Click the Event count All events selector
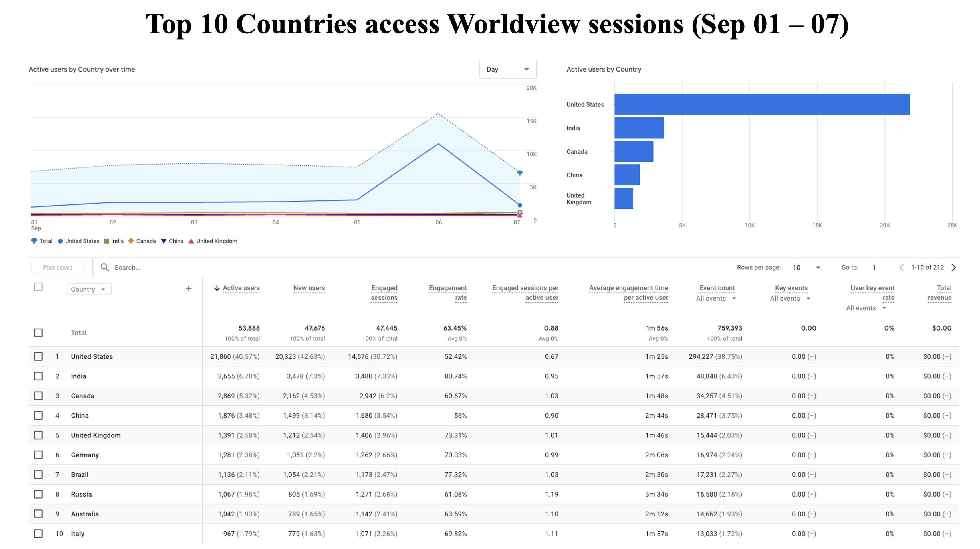Screen dimensions: 980x549 point(716,299)
